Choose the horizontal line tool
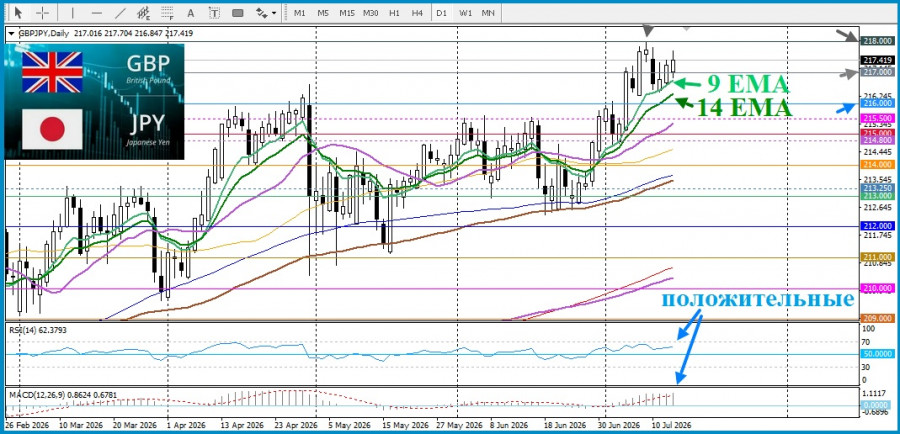 pos(96,13)
